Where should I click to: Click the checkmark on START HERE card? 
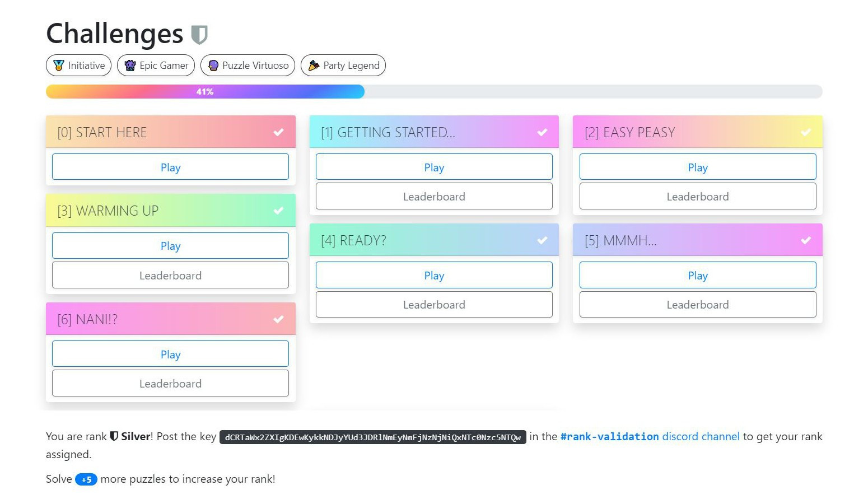(x=278, y=132)
